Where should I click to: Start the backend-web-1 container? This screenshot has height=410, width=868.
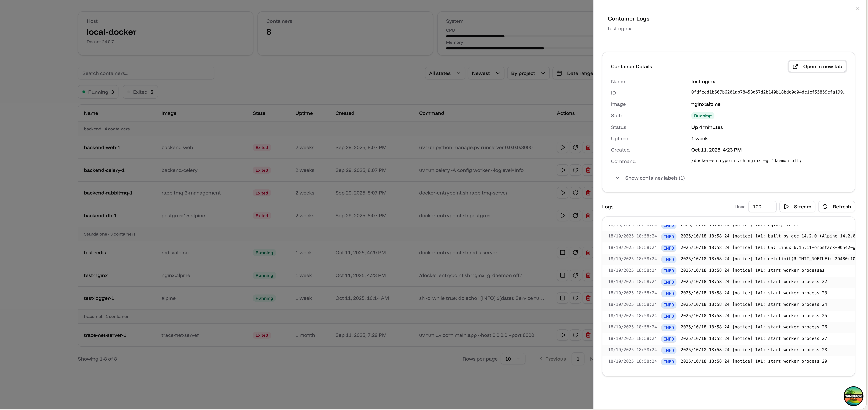(x=562, y=147)
